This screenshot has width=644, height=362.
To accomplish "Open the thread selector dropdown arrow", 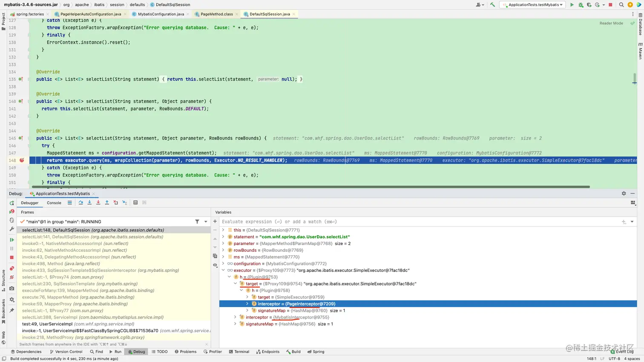I will point(206,222).
